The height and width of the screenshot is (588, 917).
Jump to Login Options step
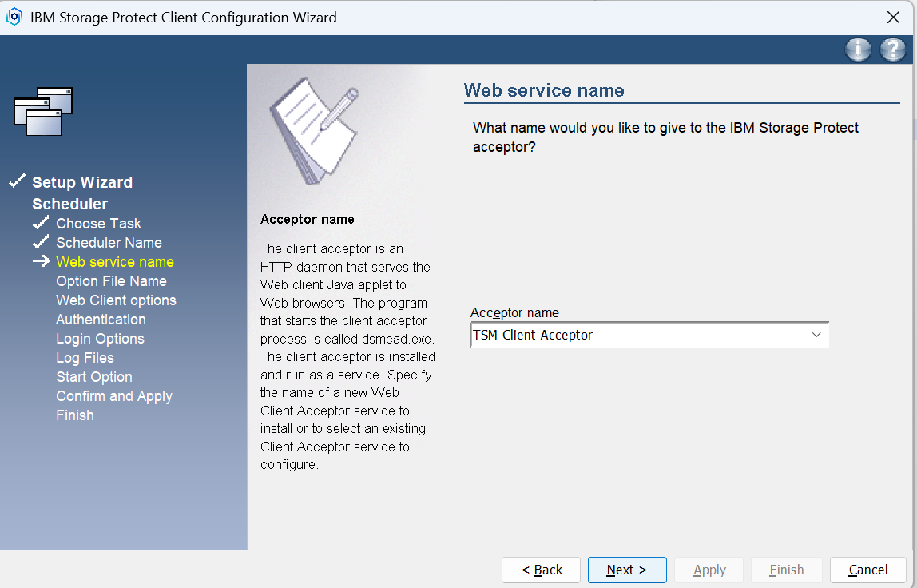click(100, 339)
